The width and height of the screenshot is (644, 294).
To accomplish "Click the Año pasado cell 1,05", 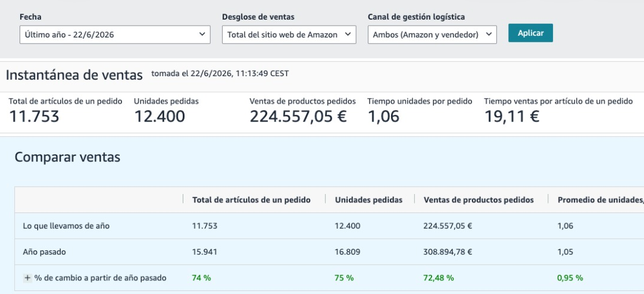I will (x=565, y=252).
